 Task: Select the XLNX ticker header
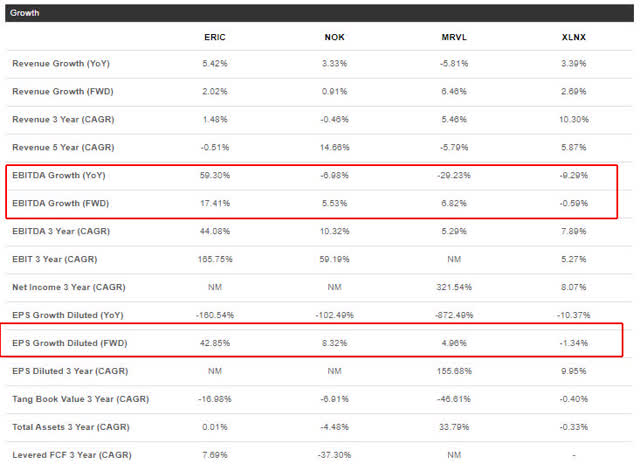pos(573,37)
